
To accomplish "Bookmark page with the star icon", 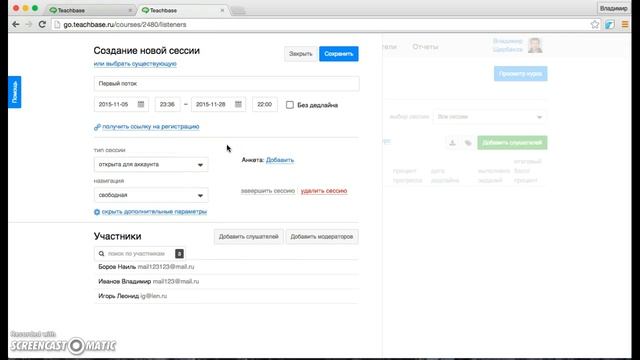I will (595, 24).
